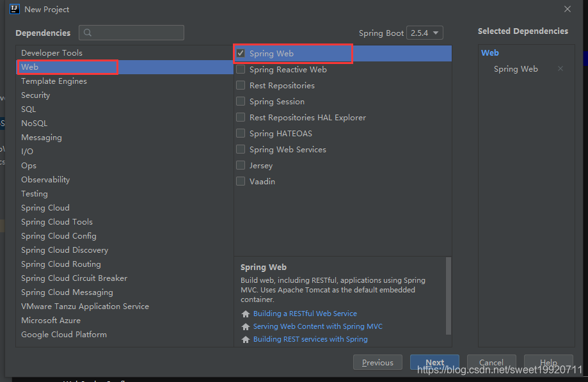Select Messaging category
This screenshot has height=382, width=588.
click(125, 138)
